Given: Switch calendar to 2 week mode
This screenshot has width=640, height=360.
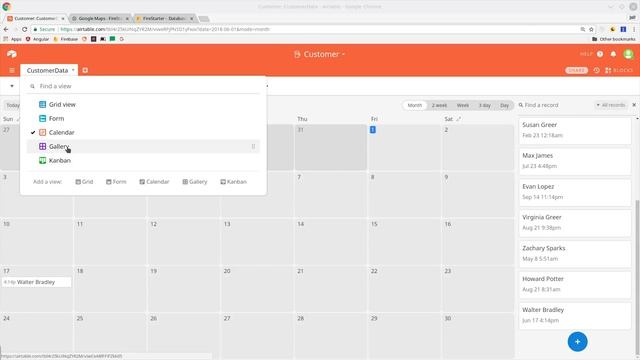Looking at the screenshot, I should tap(439, 105).
